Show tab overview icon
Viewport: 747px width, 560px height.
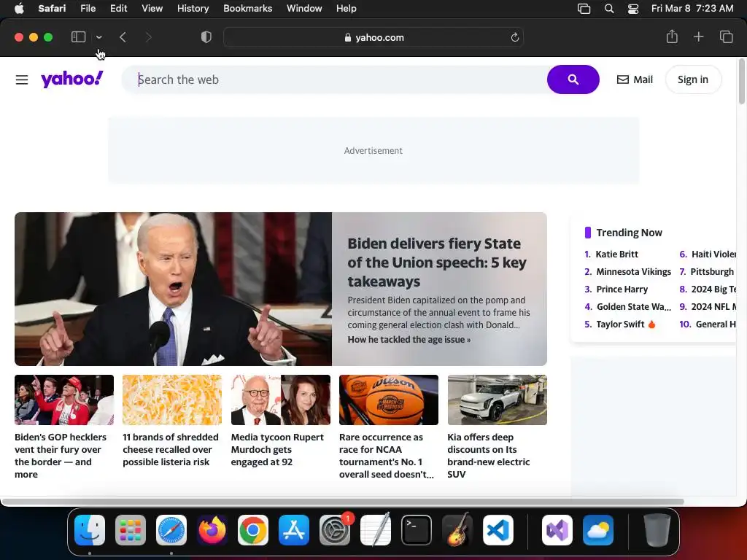tap(726, 36)
